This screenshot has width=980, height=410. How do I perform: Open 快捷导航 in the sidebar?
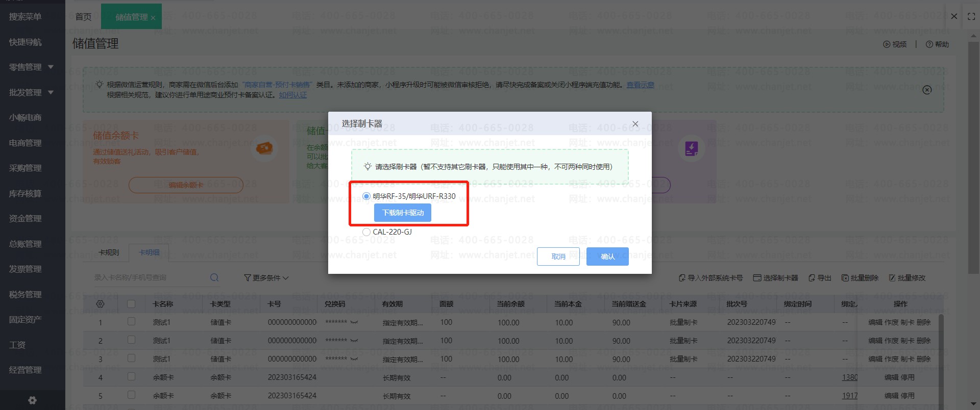tap(26, 42)
